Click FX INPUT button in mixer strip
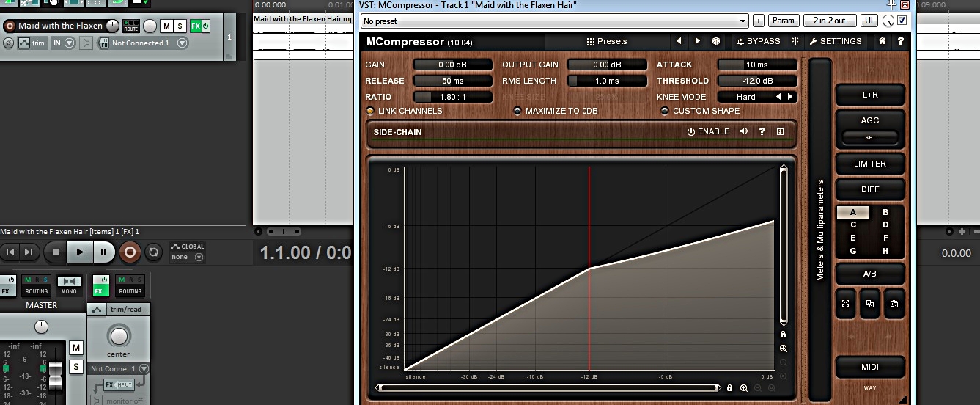The height and width of the screenshot is (405, 980). pos(119,385)
